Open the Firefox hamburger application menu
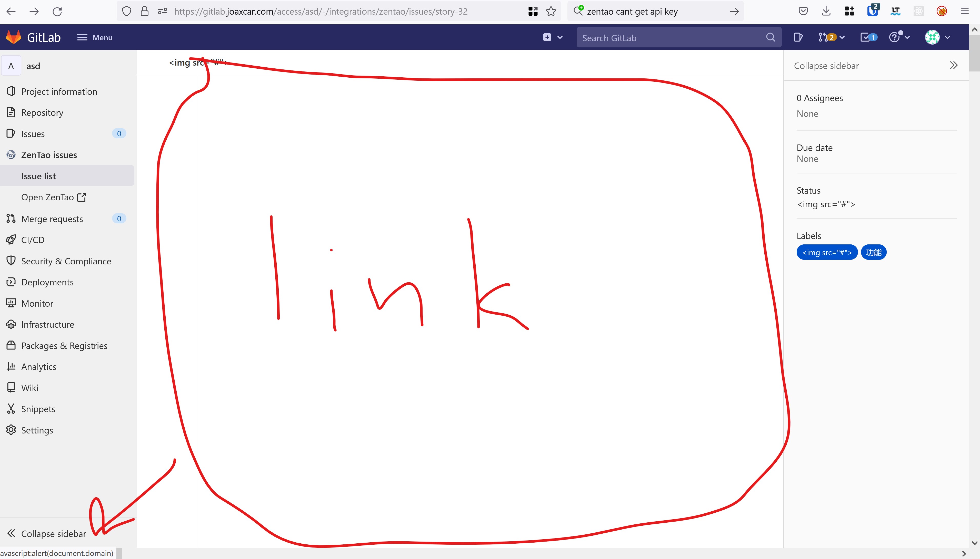The height and width of the screenshot is (559, 980). 965,12
